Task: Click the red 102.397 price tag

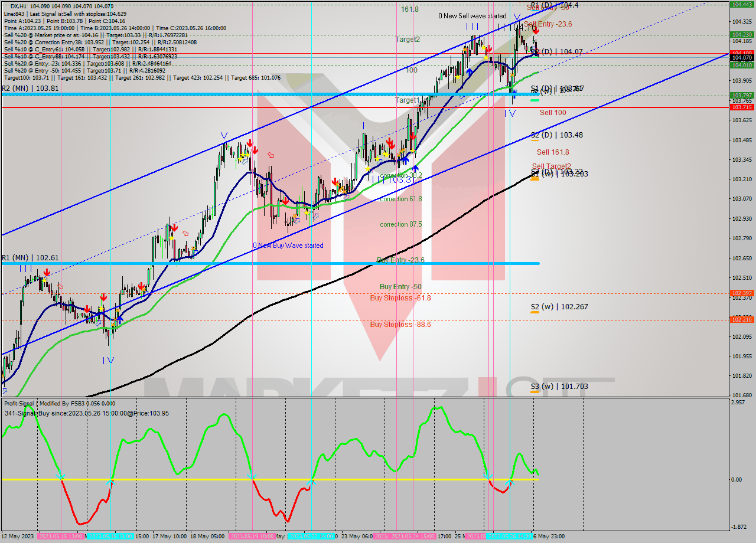Action: pyautogui.click(x=742, y=293)
